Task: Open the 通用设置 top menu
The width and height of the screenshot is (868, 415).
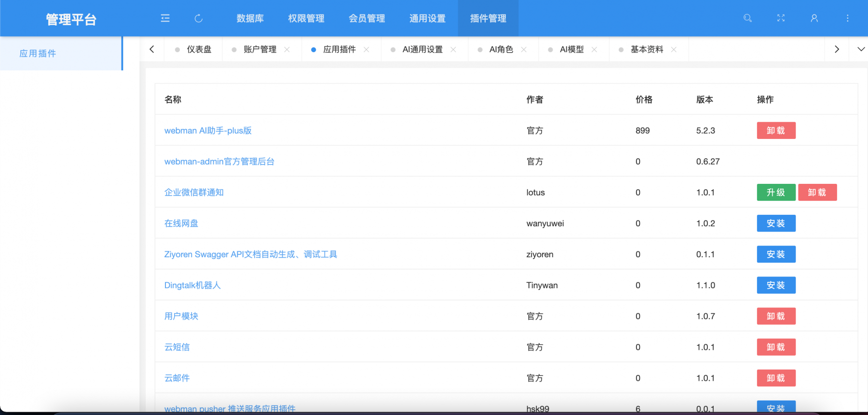Action: pos(428,18)
